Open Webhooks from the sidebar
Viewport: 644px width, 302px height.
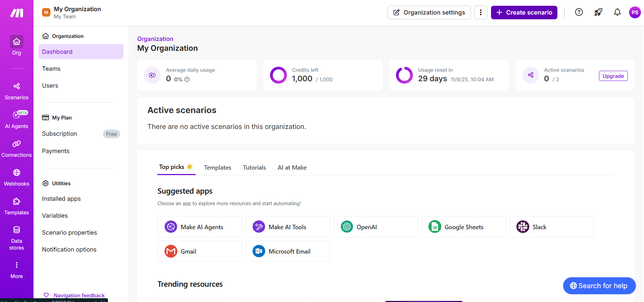(x=17, y=178)
